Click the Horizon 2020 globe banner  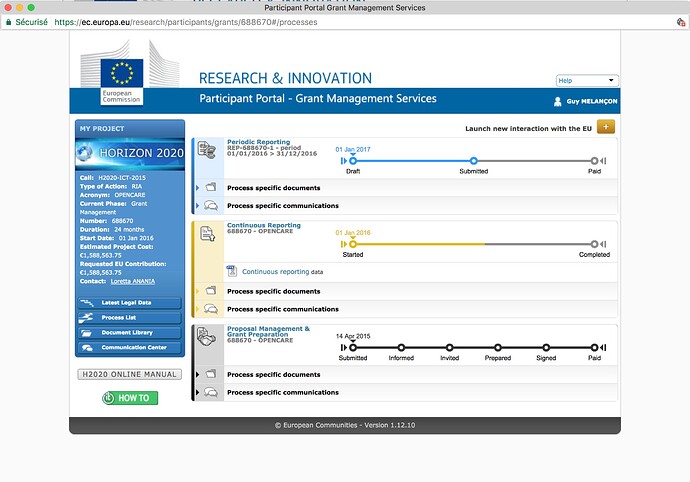point(130,153)
